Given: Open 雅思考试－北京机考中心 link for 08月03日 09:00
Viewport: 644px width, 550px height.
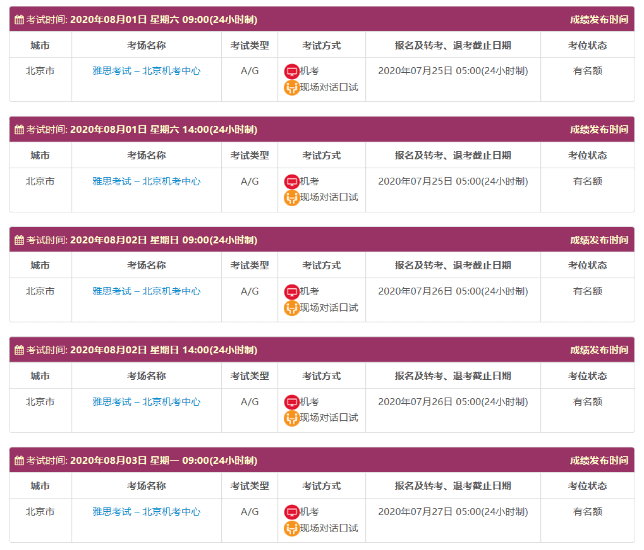Looking at the screenshot, I should [146, 512].
